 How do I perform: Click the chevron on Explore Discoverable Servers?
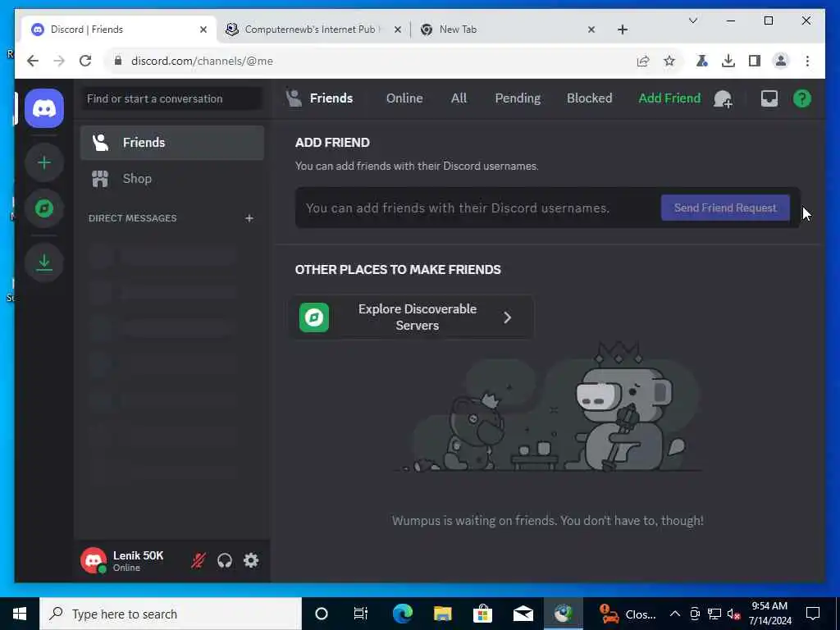click(507, 317)
